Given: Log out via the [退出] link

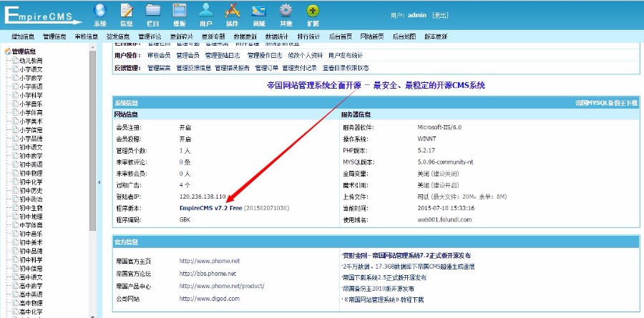Looking at the screenshot, I should point(440,15).
